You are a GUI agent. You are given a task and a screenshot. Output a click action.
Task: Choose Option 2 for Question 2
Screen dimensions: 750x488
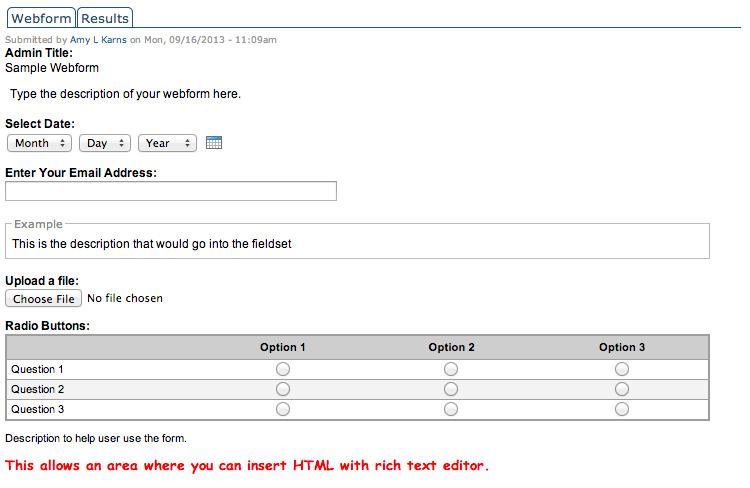point(451,389)
